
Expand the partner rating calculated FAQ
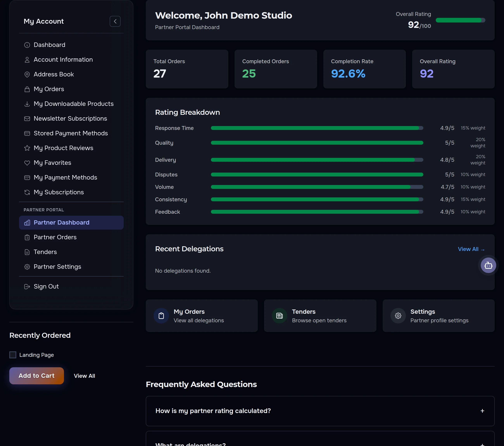point(320,411)
